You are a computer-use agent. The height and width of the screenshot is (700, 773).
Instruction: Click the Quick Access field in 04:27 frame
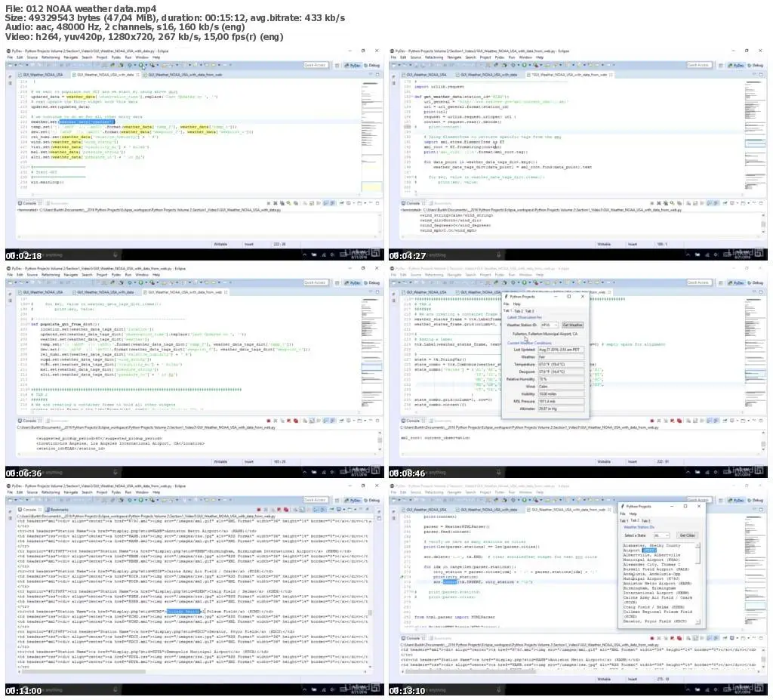click(x=698, y=65)
